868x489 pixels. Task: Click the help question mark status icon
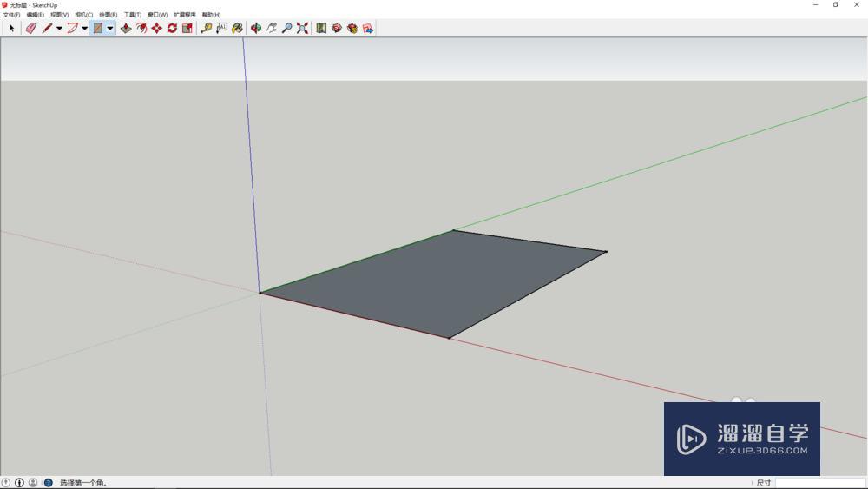point(48,483)
